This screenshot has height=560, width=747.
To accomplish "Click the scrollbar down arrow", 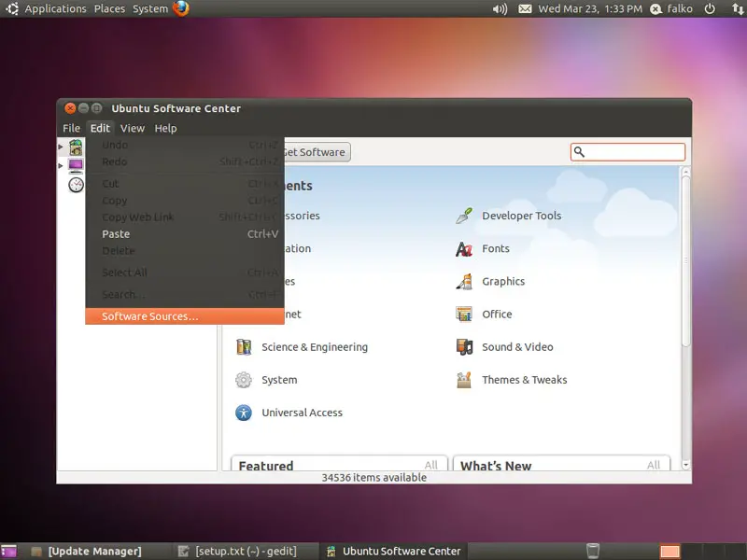I will [685, 465].
